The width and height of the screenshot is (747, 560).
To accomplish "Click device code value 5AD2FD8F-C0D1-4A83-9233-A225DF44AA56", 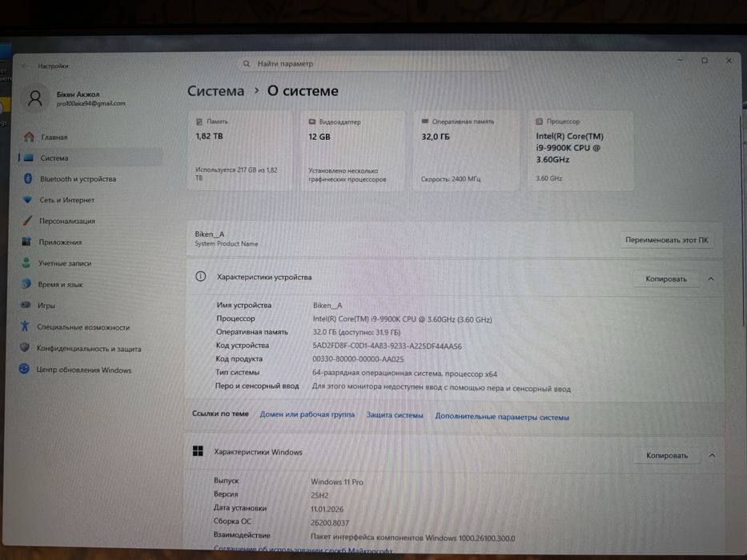I will click(x=387, y=346).
